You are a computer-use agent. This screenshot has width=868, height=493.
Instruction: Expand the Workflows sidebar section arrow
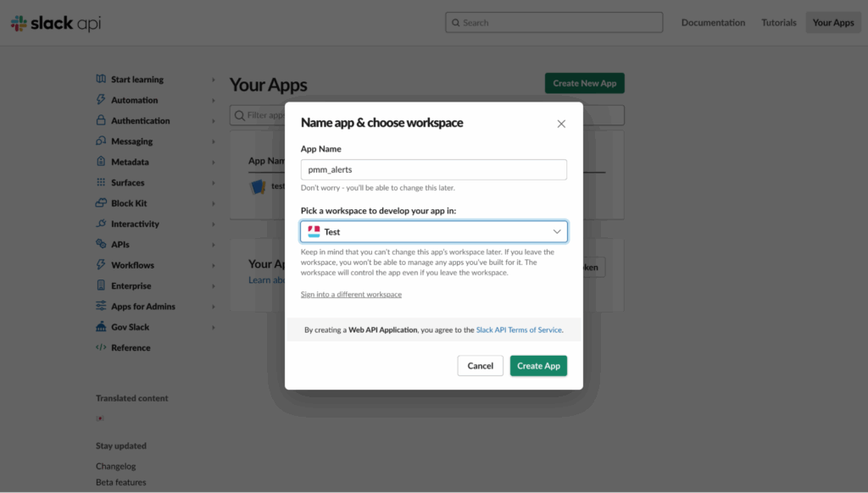click(213, 265)
